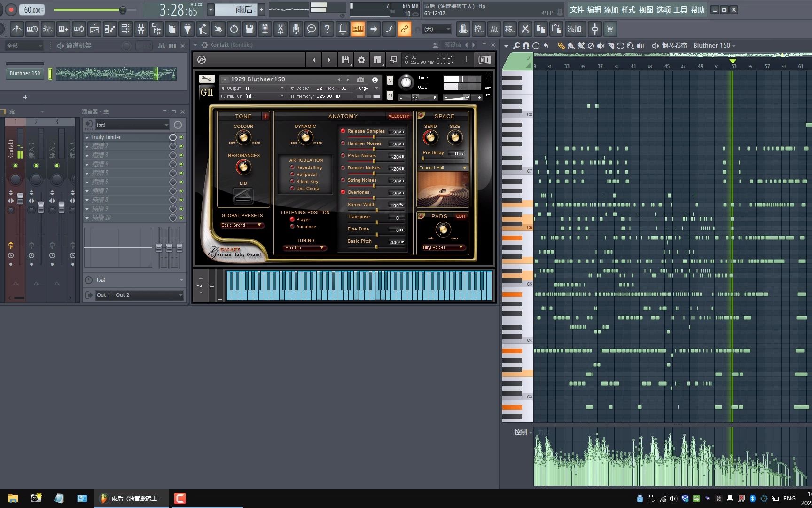Click the shopping cart icon in toolbar
Viewport: 812px width, 508px height.
click(x=610, y=29)
